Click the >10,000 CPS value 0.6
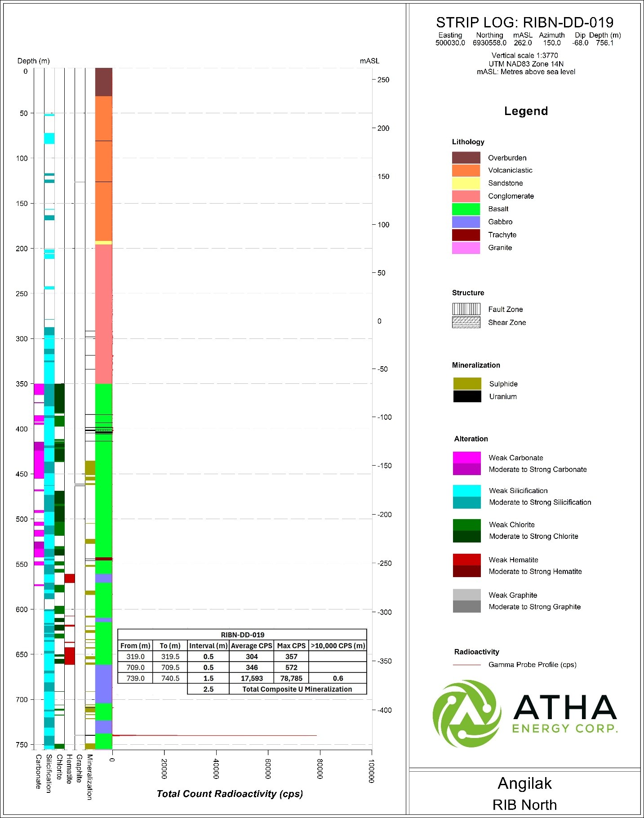644x818 pixels. (x=338, y=678)
